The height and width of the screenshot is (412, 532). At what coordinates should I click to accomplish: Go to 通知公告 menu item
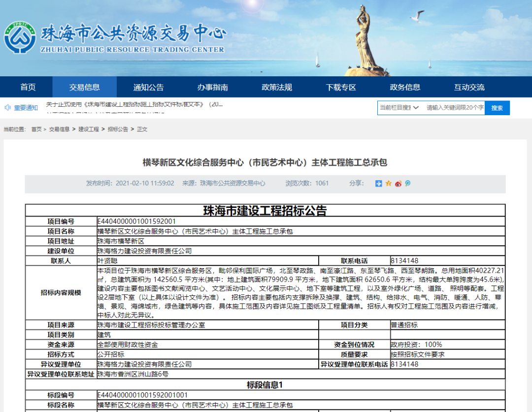coord(148,87)
